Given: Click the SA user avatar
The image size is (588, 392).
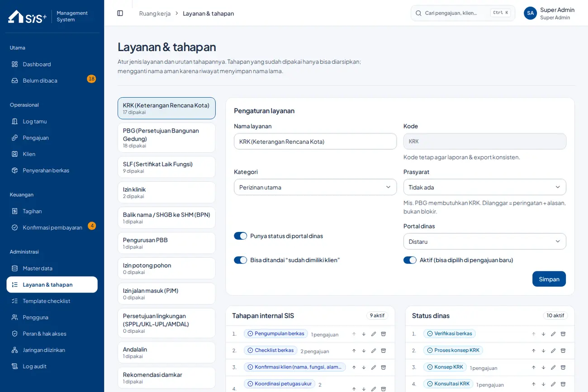Looking at the screenshot, I should tap(530, 13).
